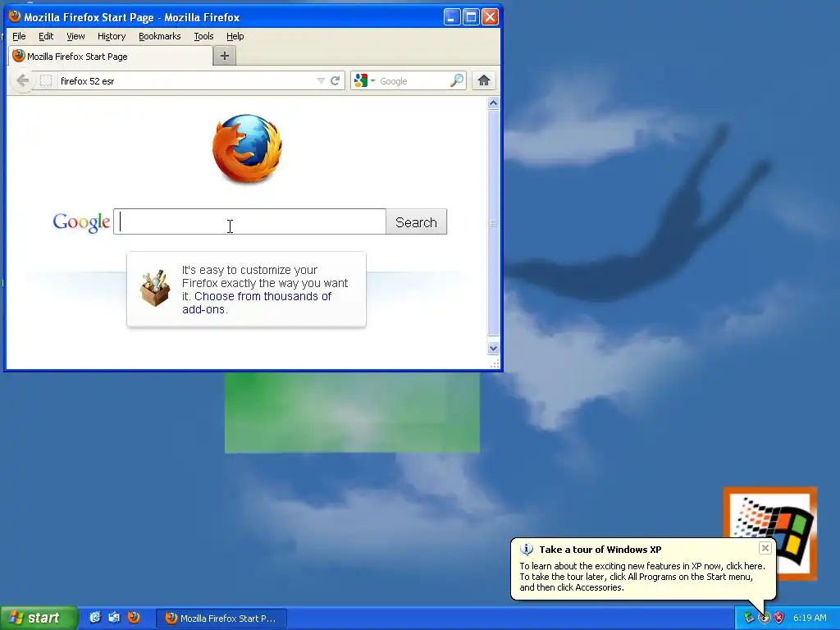
Task: Open the History menu
Action: point(112,36)
